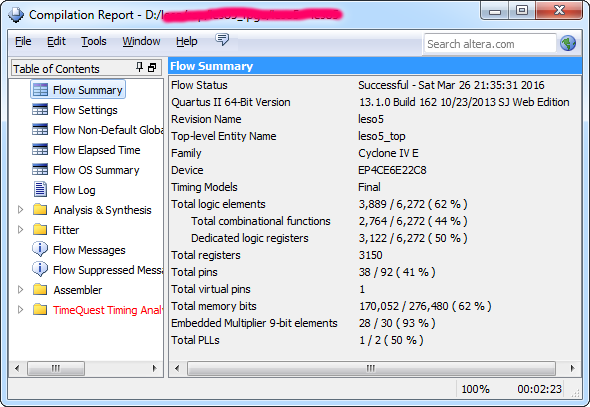Click the Search altera.com input field
Viewport: 590px width, 407px height.
click(490, 44)
